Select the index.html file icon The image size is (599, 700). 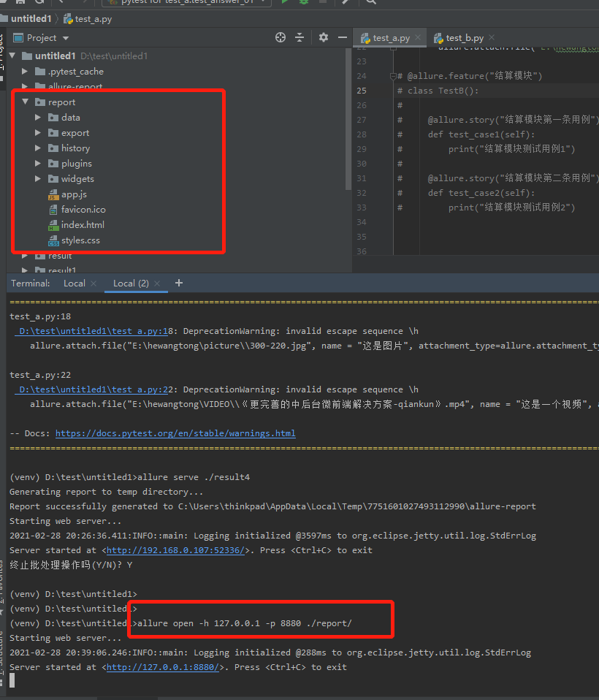pos(53,225)
